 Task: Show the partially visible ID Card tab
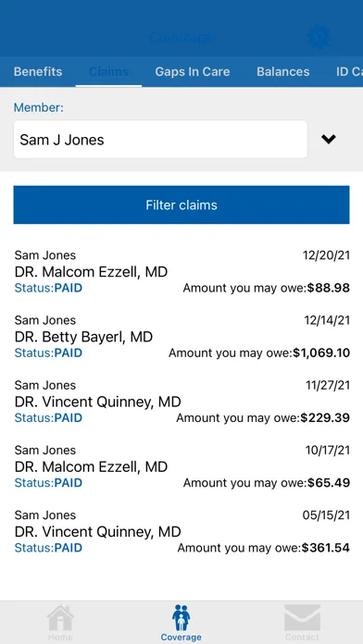(349, 71)
